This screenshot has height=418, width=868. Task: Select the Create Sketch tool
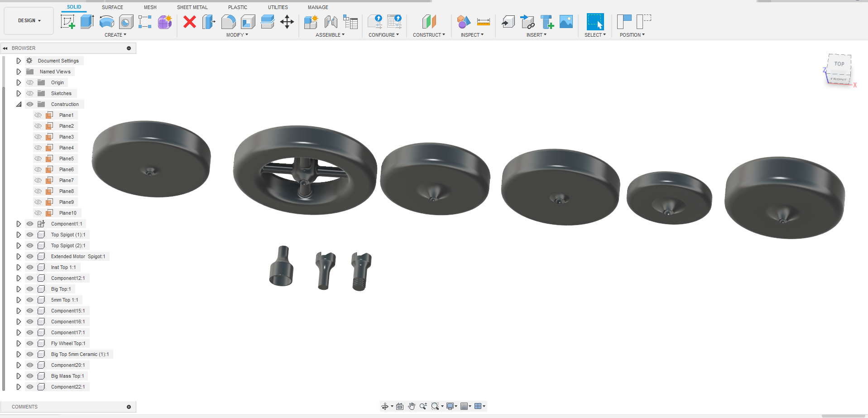tap(68, 21)
